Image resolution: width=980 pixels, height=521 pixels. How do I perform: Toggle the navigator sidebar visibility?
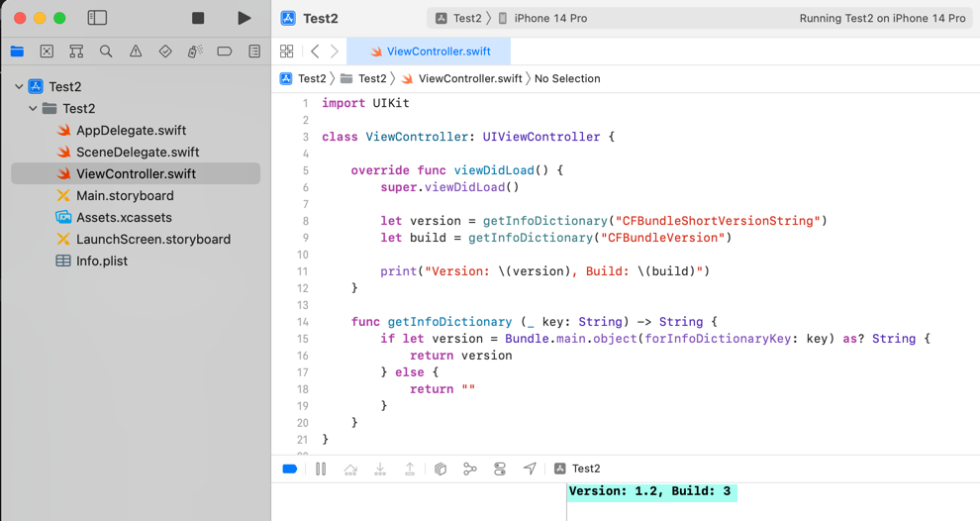tap(97, 18)
